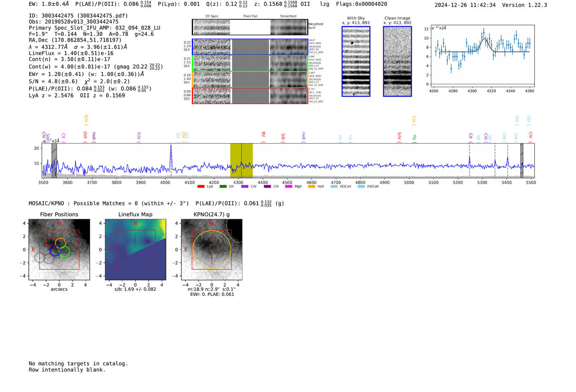The image size is (576, 392).
Task: Click the 'EWr: 0. PLAE: 0.061' caption
Action: click(x=212, y=295)
